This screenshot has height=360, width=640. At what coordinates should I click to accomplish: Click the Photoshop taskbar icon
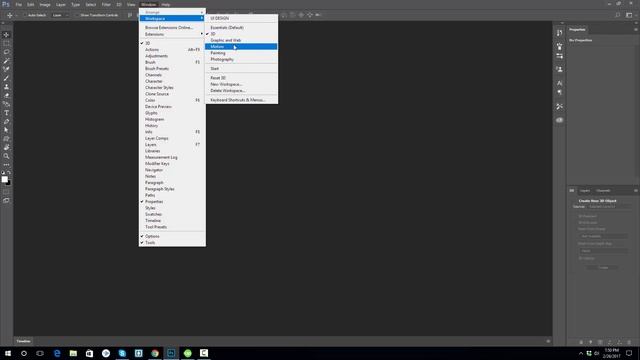coord(171,353)
